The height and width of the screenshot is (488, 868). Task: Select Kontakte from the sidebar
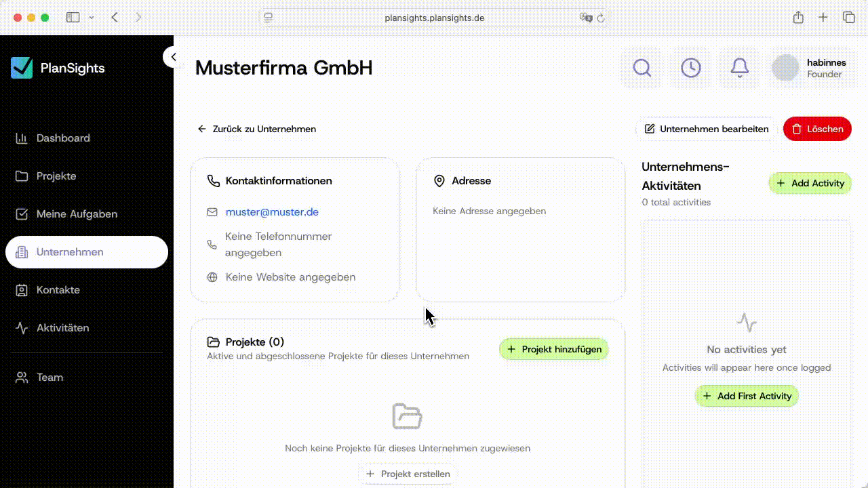(x=58, y=290)
